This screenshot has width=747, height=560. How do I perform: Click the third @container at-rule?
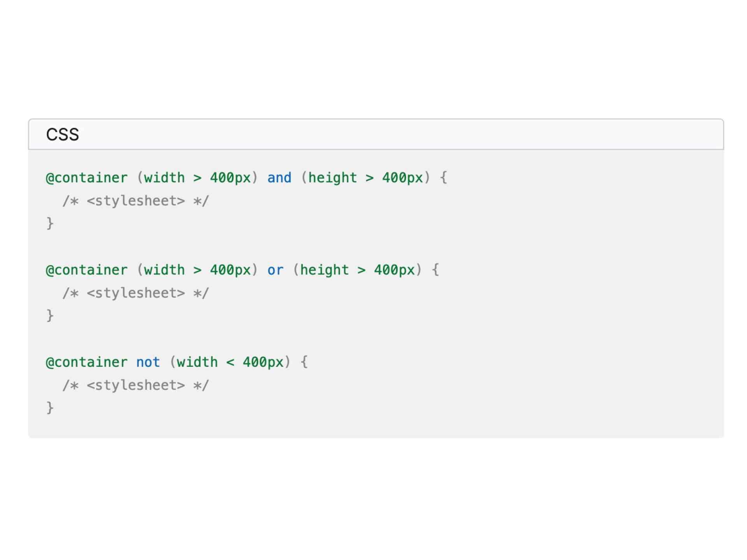pos(86,362)
